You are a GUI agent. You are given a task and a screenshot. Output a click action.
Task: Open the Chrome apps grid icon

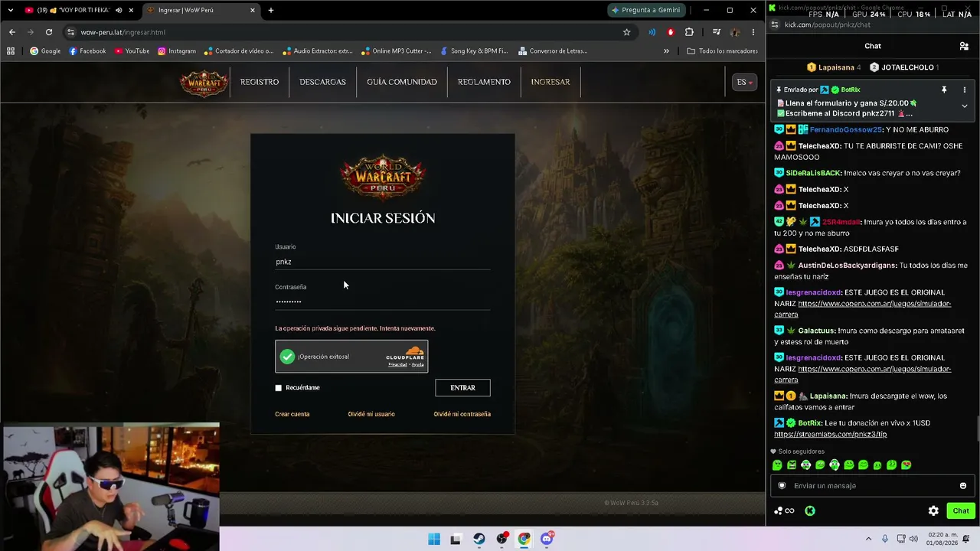[11, 51]
